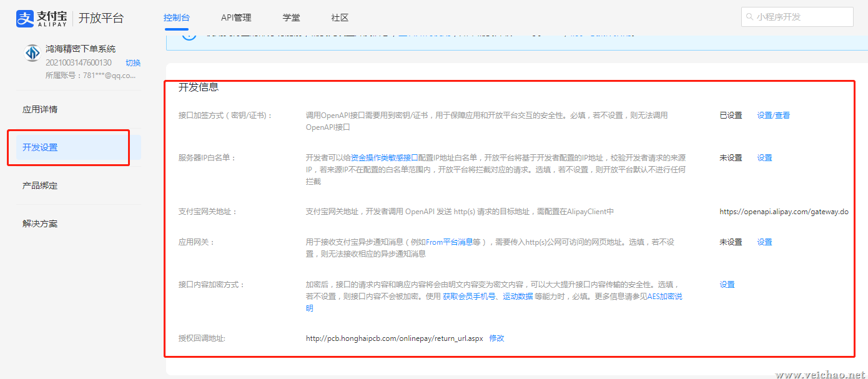Click the 鸿海精密下单系统 app name
Image resolution: width=868 pixels, height=379 pixels.
81,49
